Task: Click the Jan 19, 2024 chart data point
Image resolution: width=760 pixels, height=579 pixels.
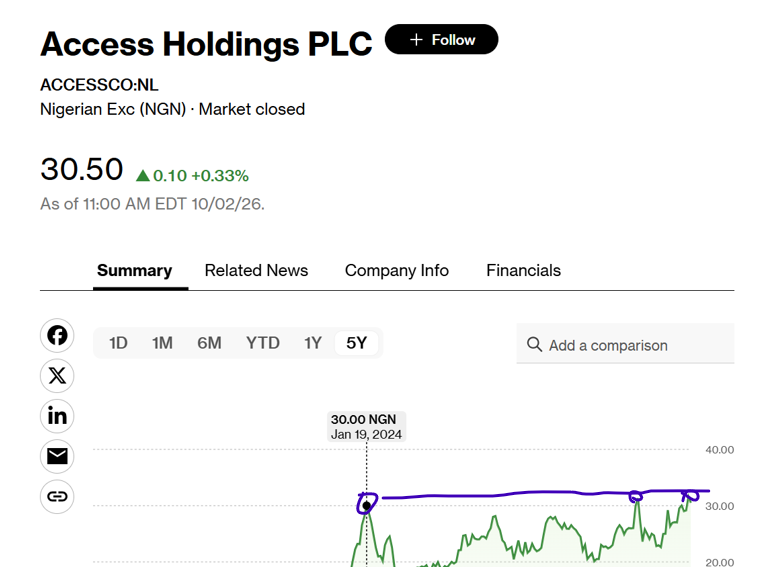Action: pos(366,506)
